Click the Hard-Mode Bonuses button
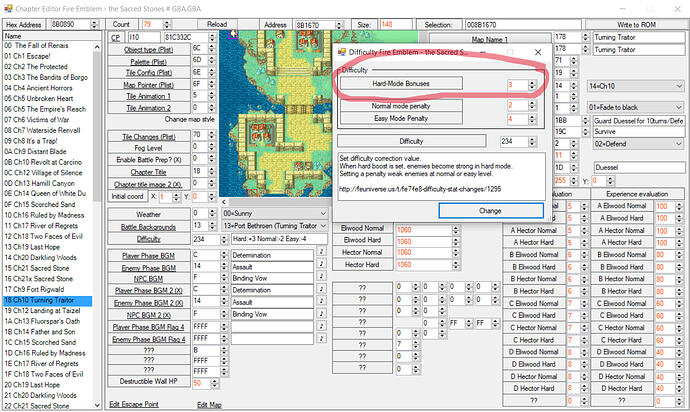690x412 pixels. [x=401, y=83]
